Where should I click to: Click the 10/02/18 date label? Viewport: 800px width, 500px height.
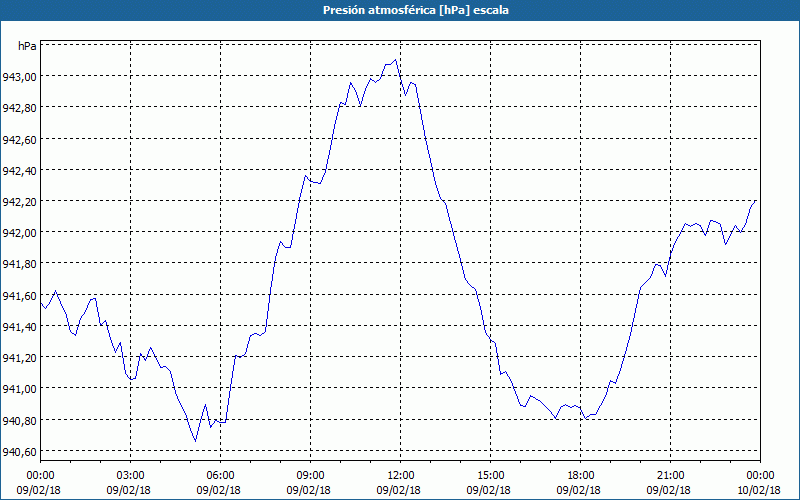(x=759, y=490)
